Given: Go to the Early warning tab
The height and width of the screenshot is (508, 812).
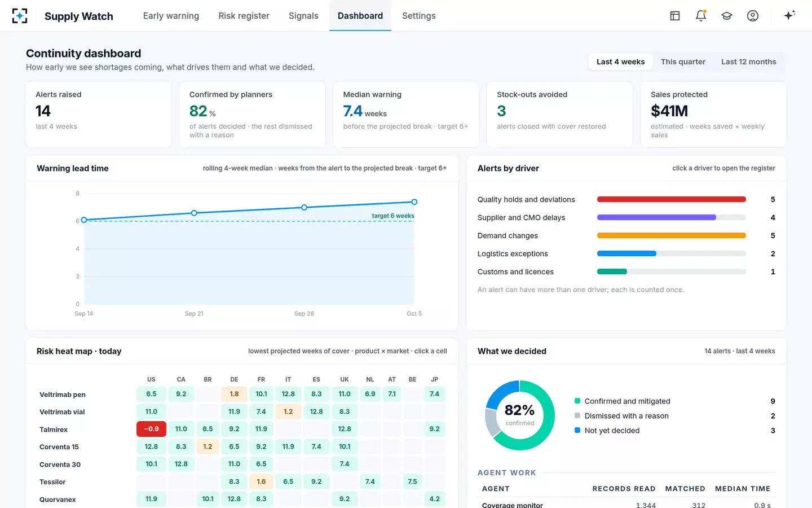Looking at the screenshot, I should click(x=171, y=16).
